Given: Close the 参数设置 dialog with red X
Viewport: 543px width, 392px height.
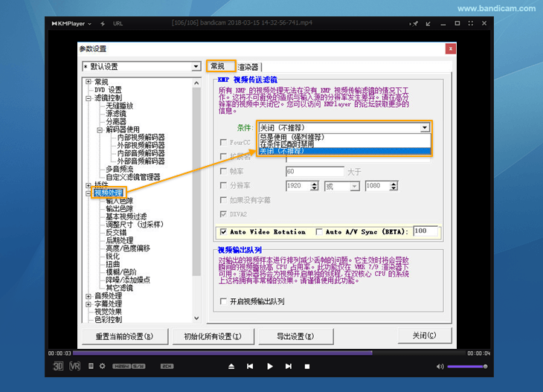Looking at the screenshot, I should pyautogui.click(x=451, y=49).
